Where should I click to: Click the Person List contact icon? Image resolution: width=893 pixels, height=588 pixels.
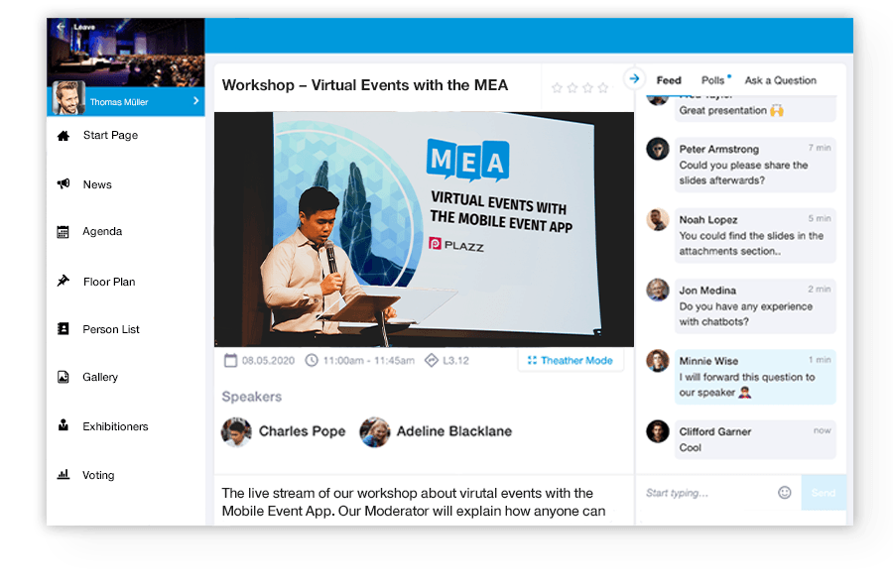[x=64, y=328]
